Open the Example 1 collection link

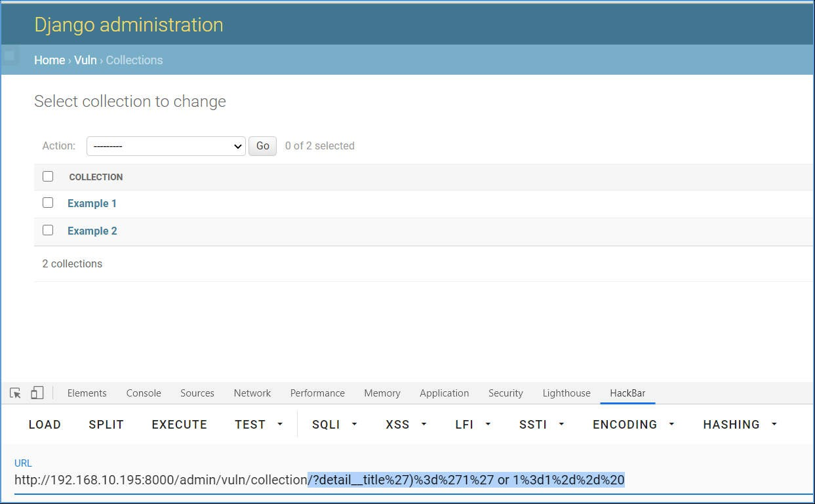[92, 203]
